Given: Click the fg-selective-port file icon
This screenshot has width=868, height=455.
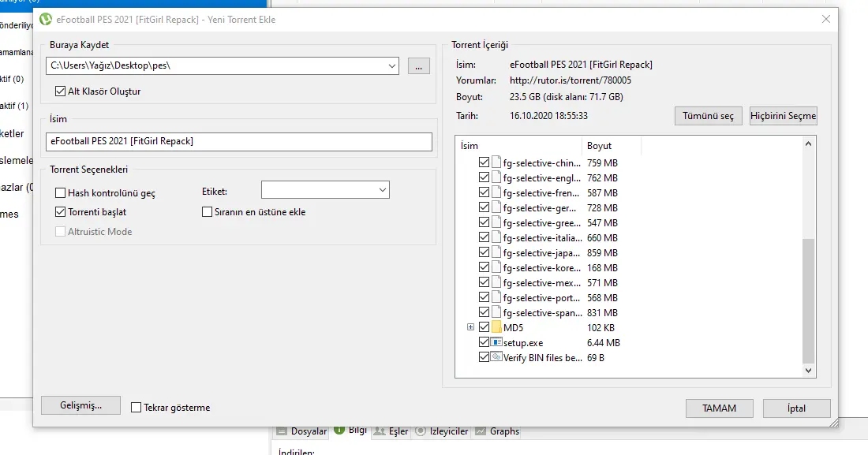Looking at the screenshot, I should (x=496, y=297).
